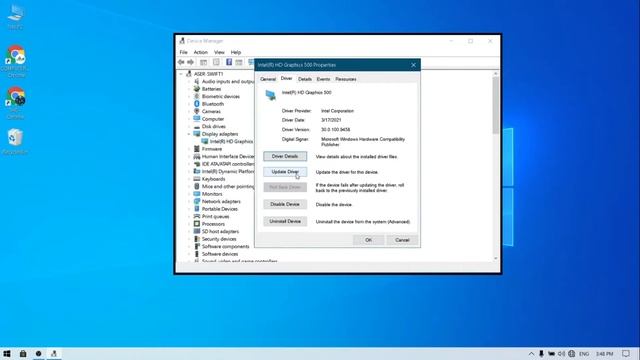Image resolution: width=640 pixels, height=360 pixels.
Task: Click the Biometric devices fingerprint icon
Action: pos(197,96)
